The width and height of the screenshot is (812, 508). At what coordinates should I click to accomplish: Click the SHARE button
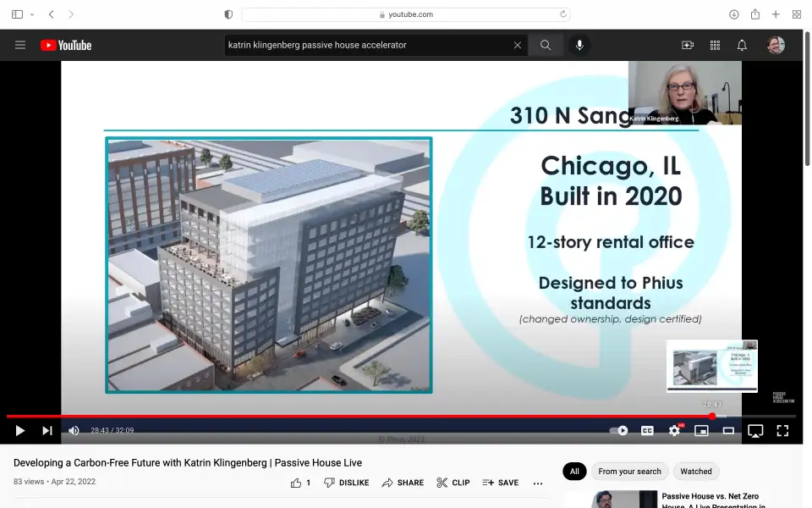403,483
